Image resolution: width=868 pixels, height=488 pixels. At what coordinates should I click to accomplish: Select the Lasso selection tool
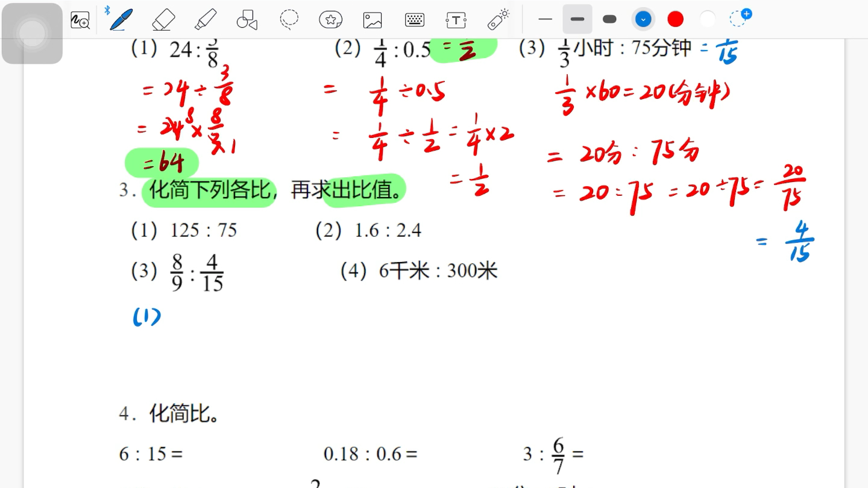point(289,19)
